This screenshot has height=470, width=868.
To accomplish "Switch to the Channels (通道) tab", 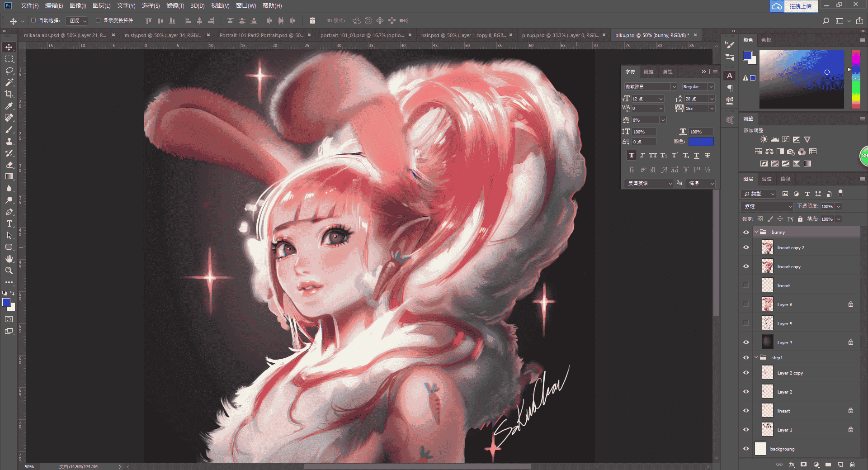I will pyautogui.click(x=767, y=179).
